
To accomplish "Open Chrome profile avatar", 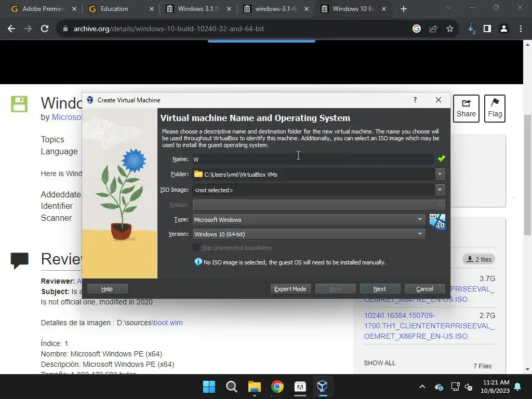I will (504, 29).
